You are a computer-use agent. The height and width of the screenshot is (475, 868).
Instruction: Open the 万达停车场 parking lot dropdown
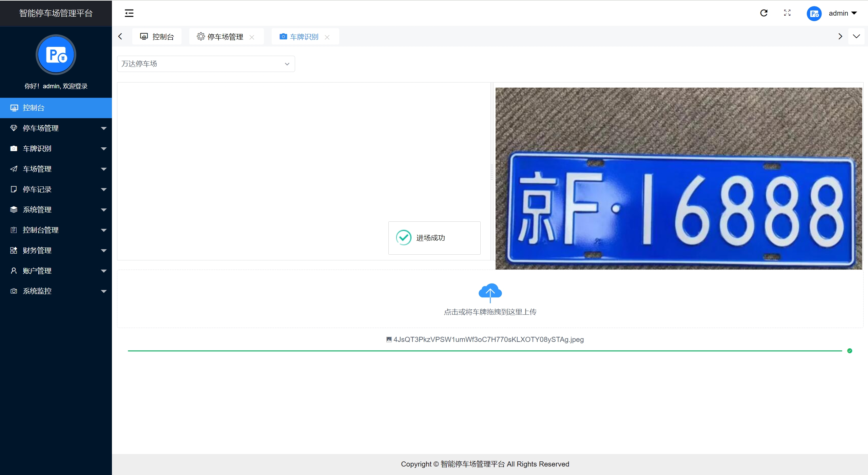pyautogui.click(x=206, y=64)
